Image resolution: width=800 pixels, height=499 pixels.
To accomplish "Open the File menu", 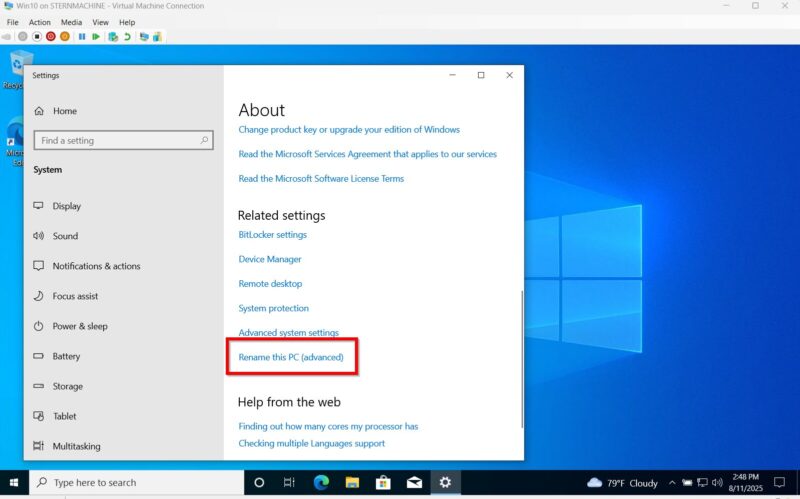I will 12,22.
